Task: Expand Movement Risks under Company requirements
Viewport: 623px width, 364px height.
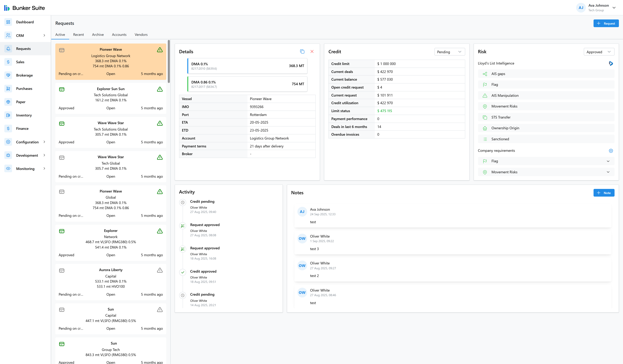Action: click(608, 172)
